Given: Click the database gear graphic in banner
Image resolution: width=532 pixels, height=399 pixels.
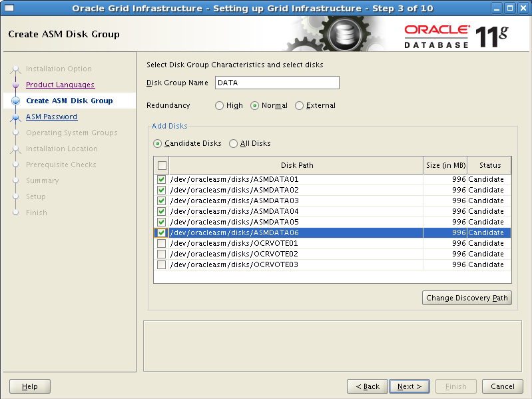Looking at the screenshot, I should (344, 34).
